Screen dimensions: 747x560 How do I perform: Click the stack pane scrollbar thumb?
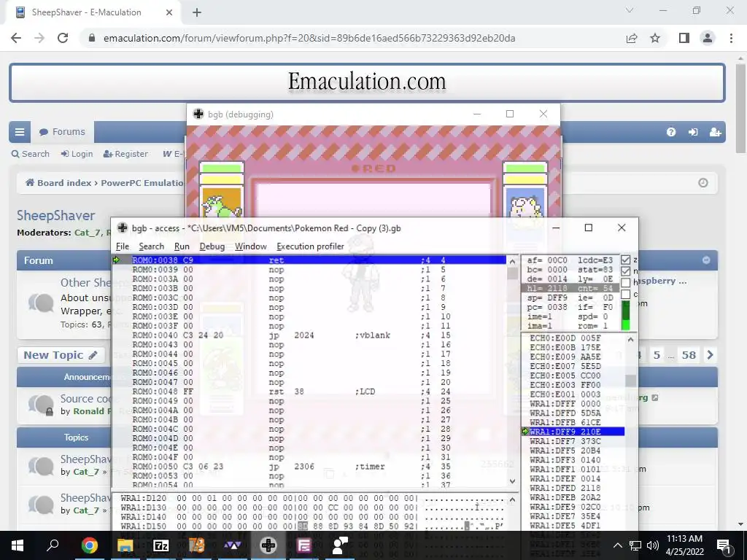[x=630, y=380]
